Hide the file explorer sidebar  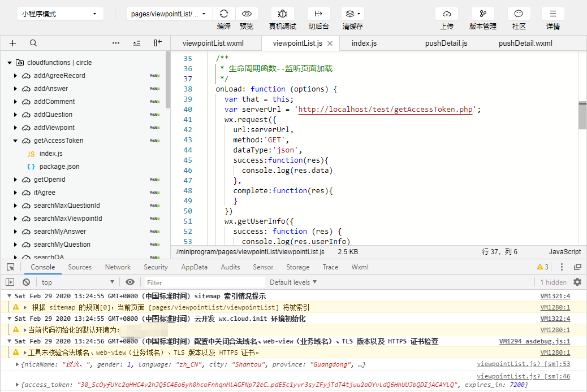(158, 43)
